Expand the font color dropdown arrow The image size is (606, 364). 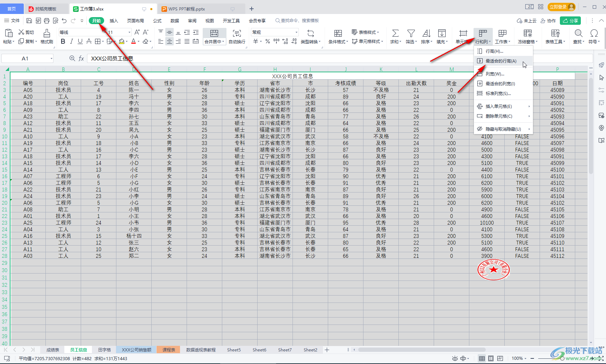coord(139,42)
